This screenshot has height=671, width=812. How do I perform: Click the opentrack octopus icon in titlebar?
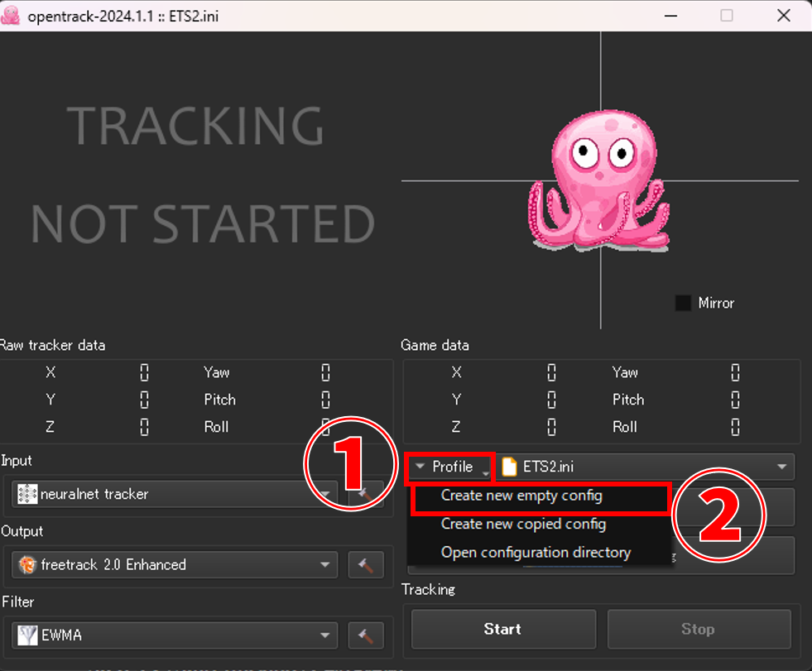(x=12, y=15)
